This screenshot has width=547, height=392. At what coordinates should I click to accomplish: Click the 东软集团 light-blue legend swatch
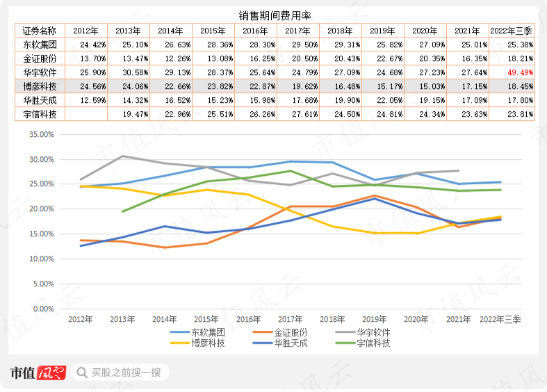(x=180, y=332)
